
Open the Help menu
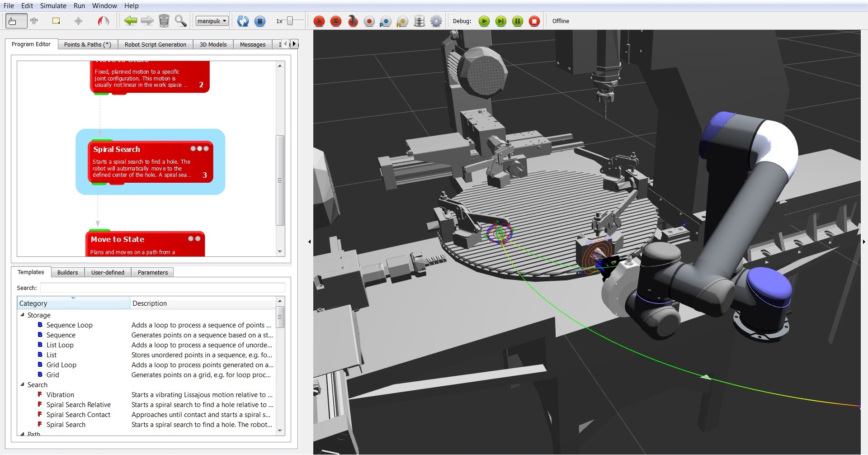pyautogui.click(x=132, y=6)
